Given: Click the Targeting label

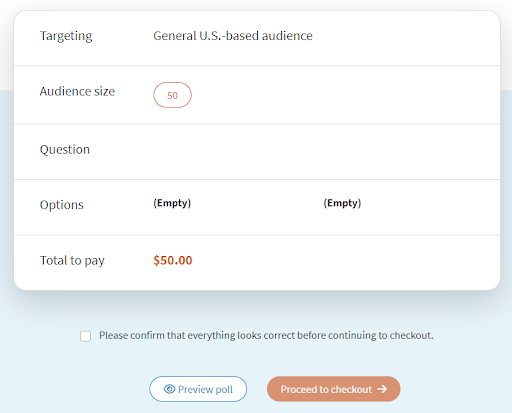Looking at the screenshot, I should tap(66, 36).
